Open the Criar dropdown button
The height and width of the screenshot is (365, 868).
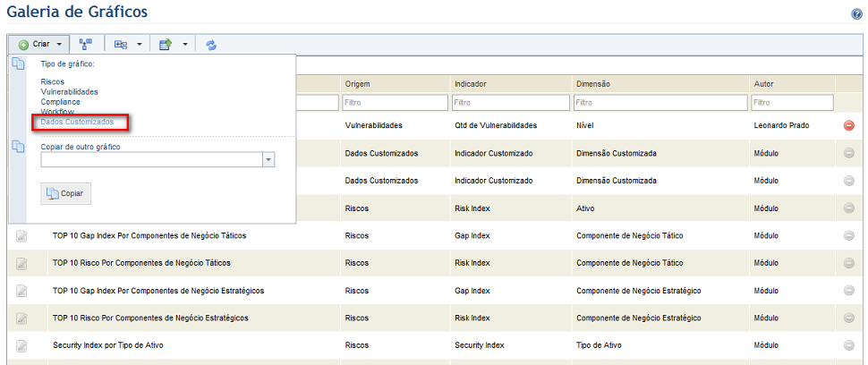click(x=38, y=44)
